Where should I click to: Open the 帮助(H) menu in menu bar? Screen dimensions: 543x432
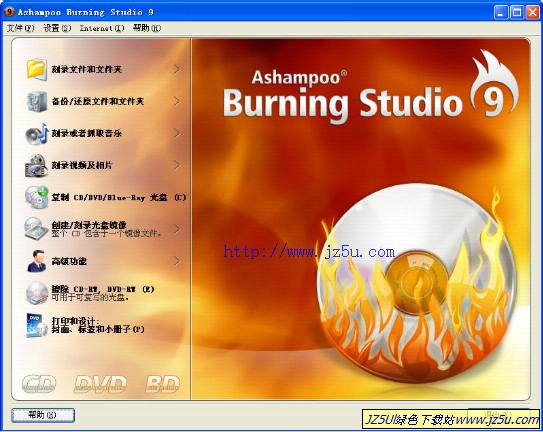tap(147, 28)
